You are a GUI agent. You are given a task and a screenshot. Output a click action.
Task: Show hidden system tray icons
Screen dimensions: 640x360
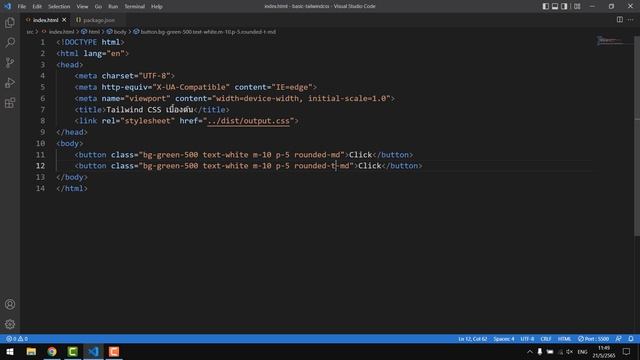point(529,352)
